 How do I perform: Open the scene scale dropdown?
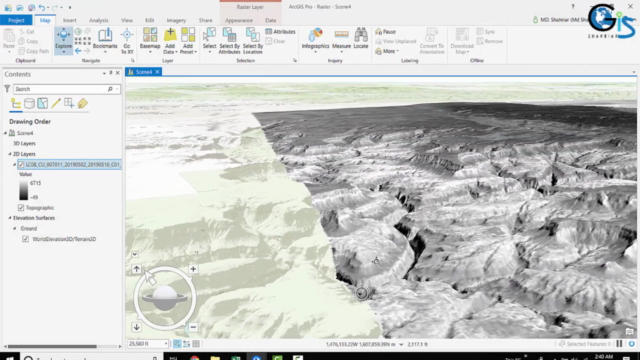click(165, 344)
